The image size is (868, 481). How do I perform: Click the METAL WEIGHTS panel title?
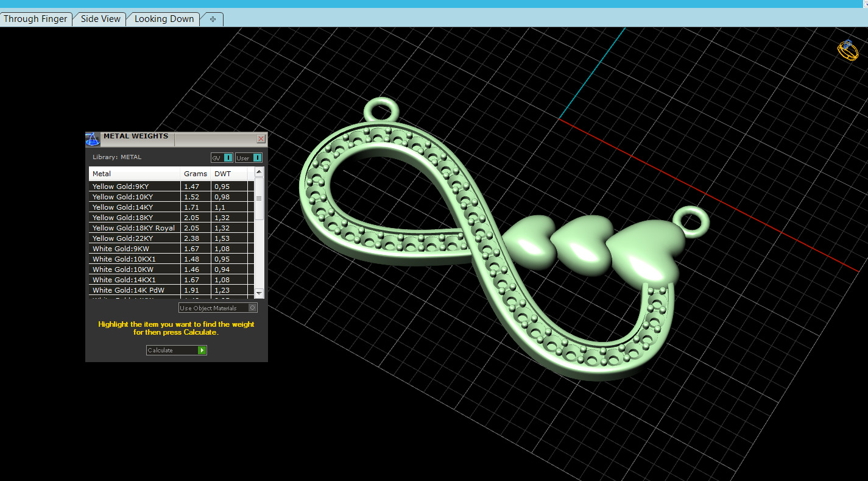click(136, 136)
